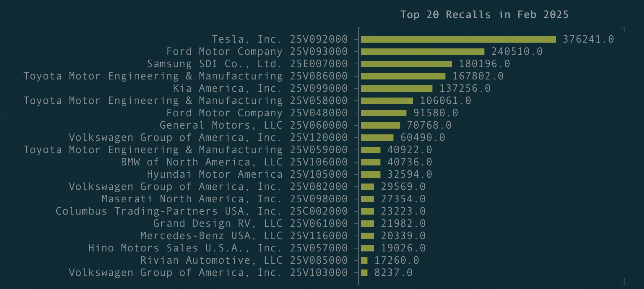Viewport: 644px width, 289px height.
Task: Click the value 17260.0
Action: click(397, 260)
